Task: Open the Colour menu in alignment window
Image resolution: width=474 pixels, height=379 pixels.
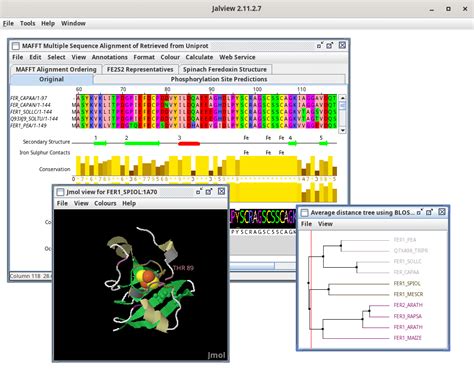Action: point(170,57)
